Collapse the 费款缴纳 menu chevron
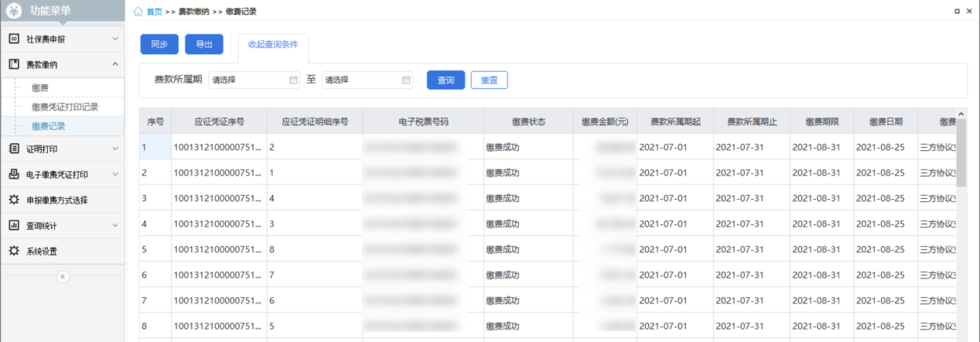980x342 pixels. pyautogui.click(x=115, y=64)
